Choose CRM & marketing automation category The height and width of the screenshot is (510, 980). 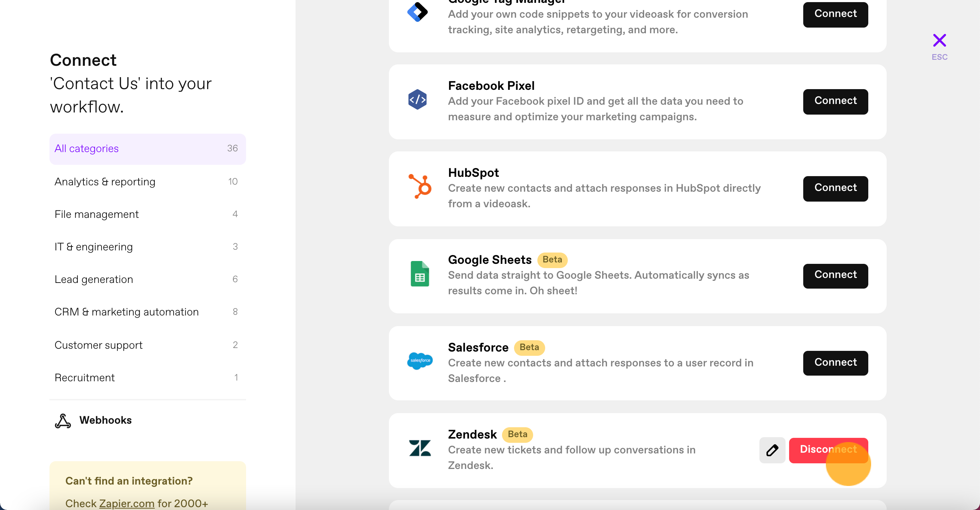[x=148, y=312]
